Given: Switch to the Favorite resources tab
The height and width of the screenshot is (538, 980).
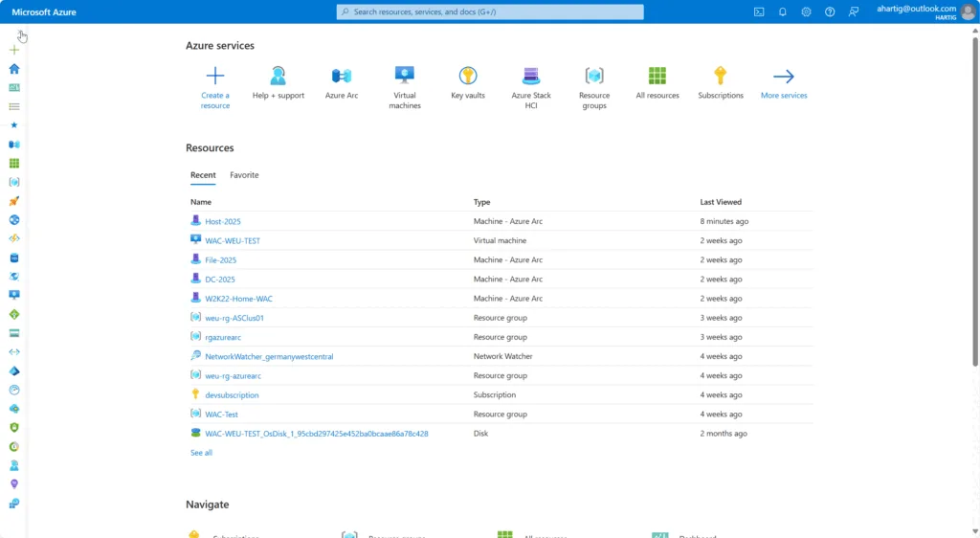Looking at the screenshot, I should 244,175.
